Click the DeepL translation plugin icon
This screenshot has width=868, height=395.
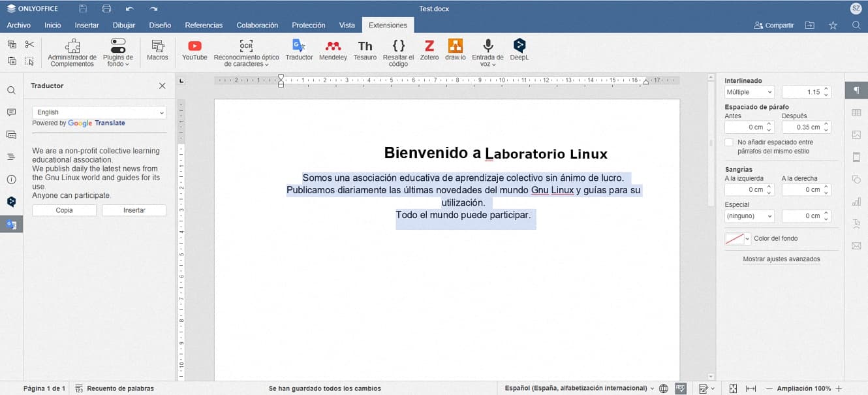tap(519, 50)
